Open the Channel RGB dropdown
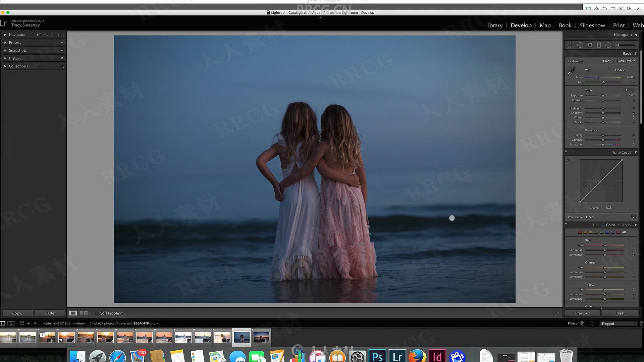Screen dimensions: 644x362 coord(610,208)
